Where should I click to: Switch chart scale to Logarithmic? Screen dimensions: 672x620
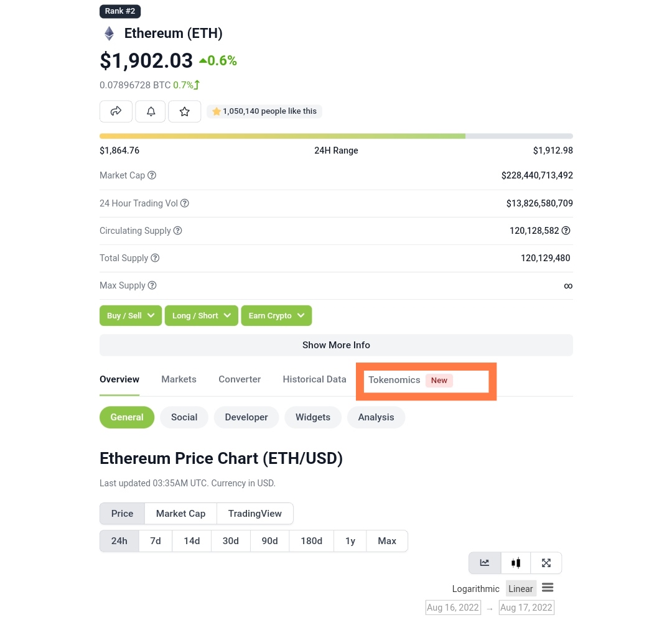(x=476, y=589)
